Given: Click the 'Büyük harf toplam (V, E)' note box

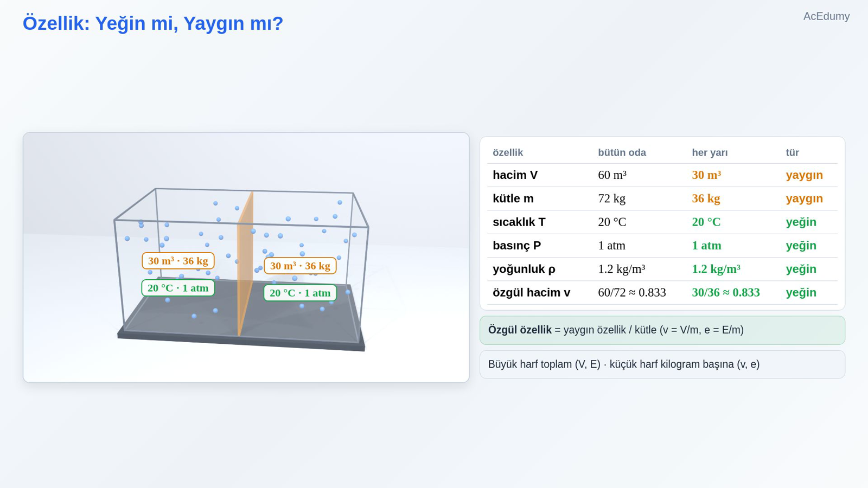Looking at the screenshot, I should coord(662,364).
